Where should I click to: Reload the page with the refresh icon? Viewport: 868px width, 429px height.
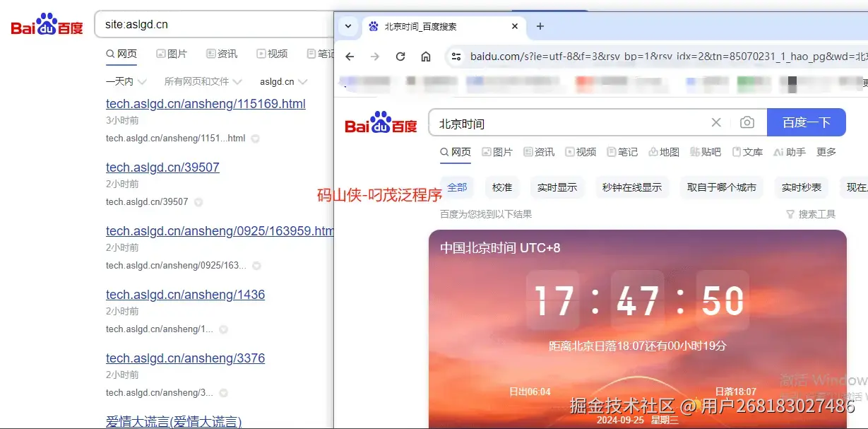click(x=400, y=57)
